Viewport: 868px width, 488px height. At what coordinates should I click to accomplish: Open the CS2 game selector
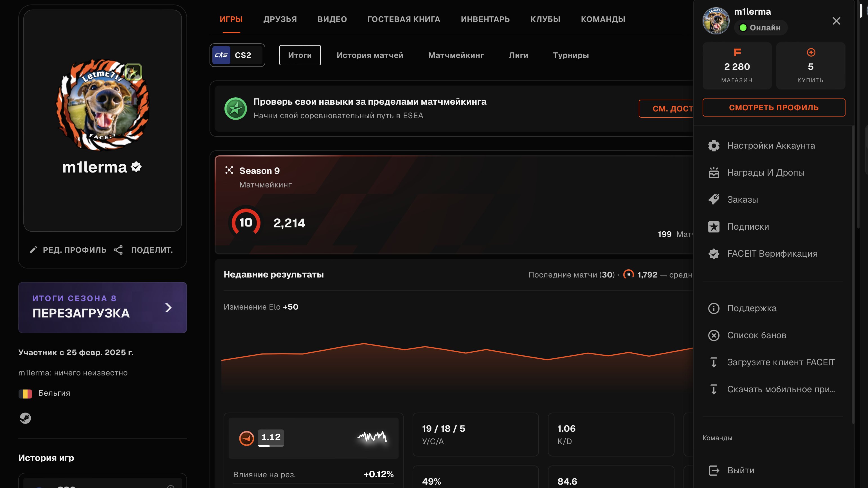click(x=237, y=55)
